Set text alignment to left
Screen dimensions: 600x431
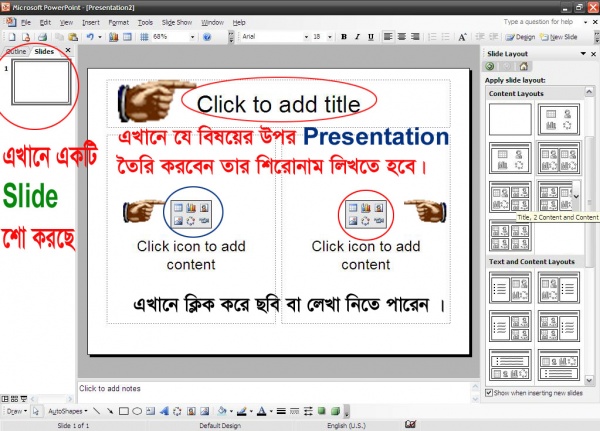pos(388,37)
